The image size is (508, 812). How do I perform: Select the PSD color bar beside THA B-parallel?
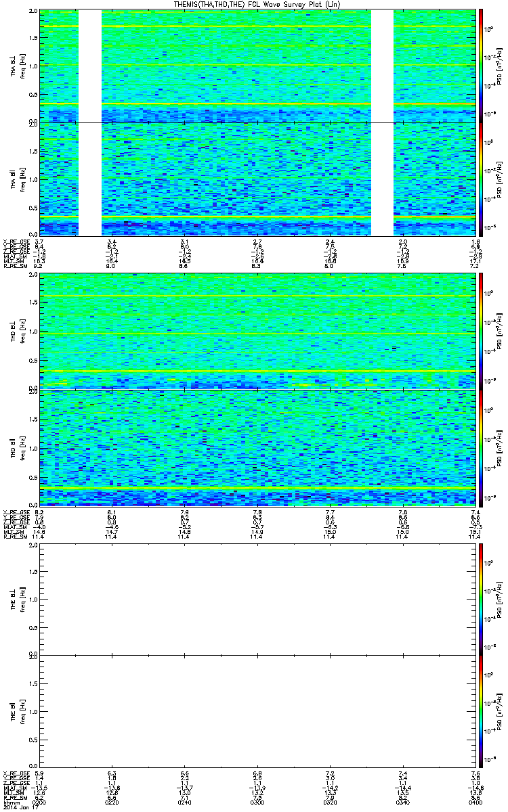(x=480, y=179)
